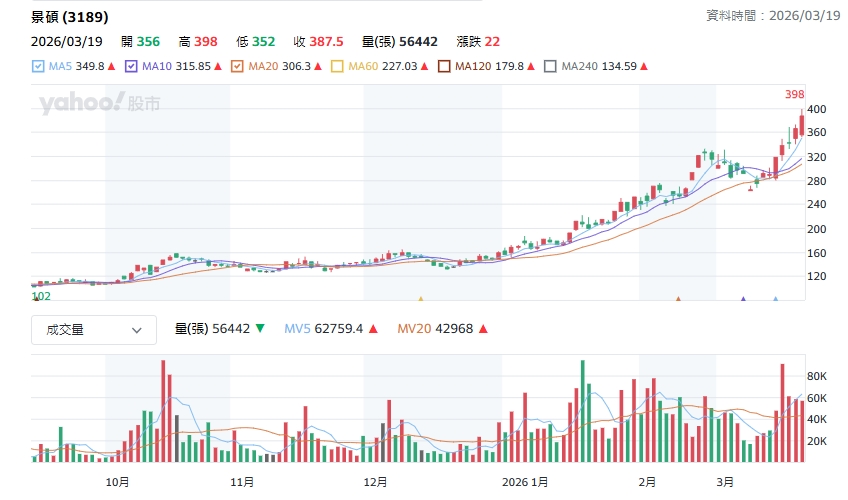This screenshot has height=500, width=848.
Task: Select the orange triangle event marker
Action: coord(678,298)
